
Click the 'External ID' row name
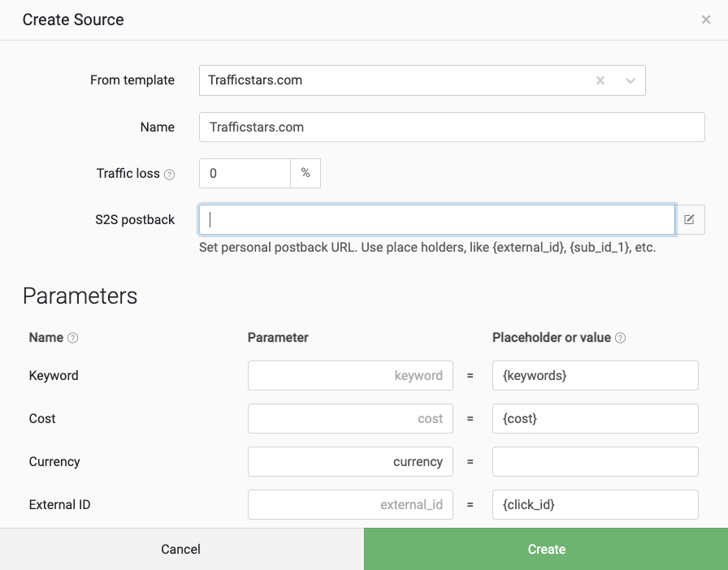click(x=59, y=504)
